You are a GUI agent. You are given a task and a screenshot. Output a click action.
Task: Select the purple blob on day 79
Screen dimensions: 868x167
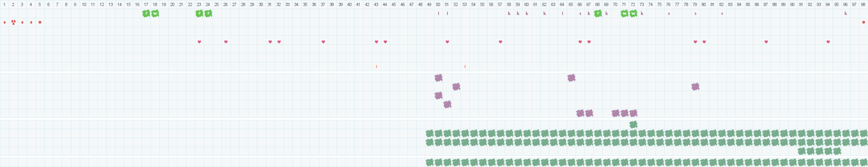point(695,87)
